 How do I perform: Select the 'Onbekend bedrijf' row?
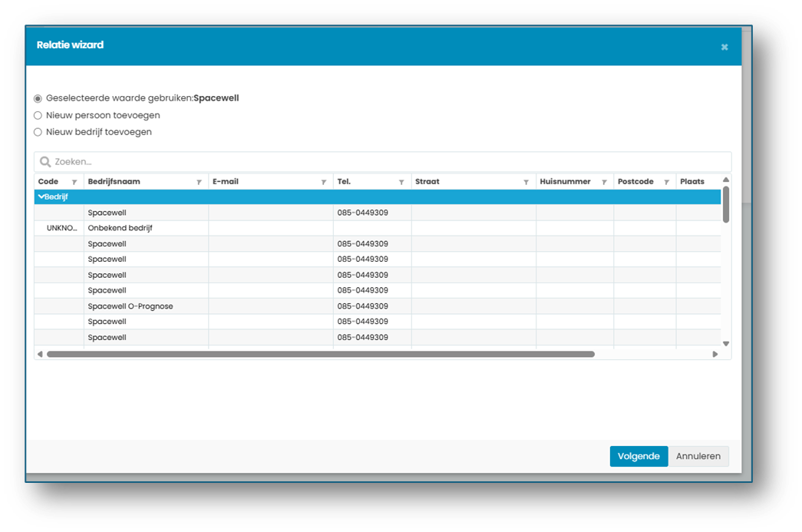[378, 228]
